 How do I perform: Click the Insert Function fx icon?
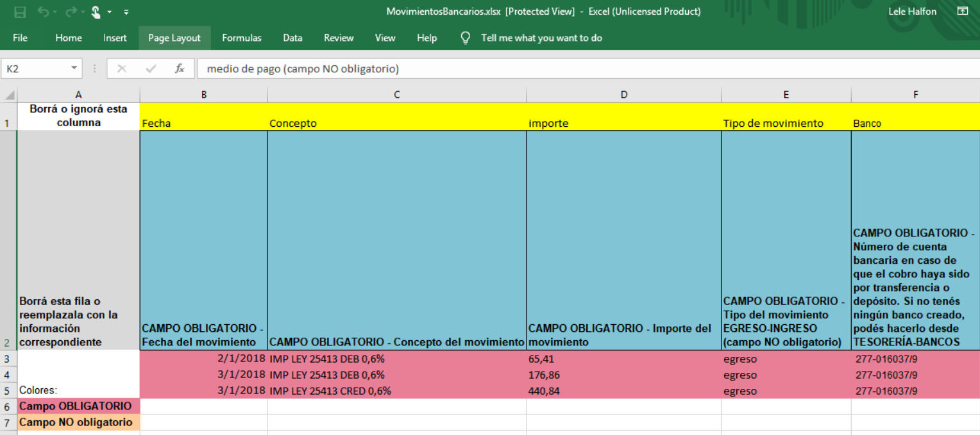[180, 69]
